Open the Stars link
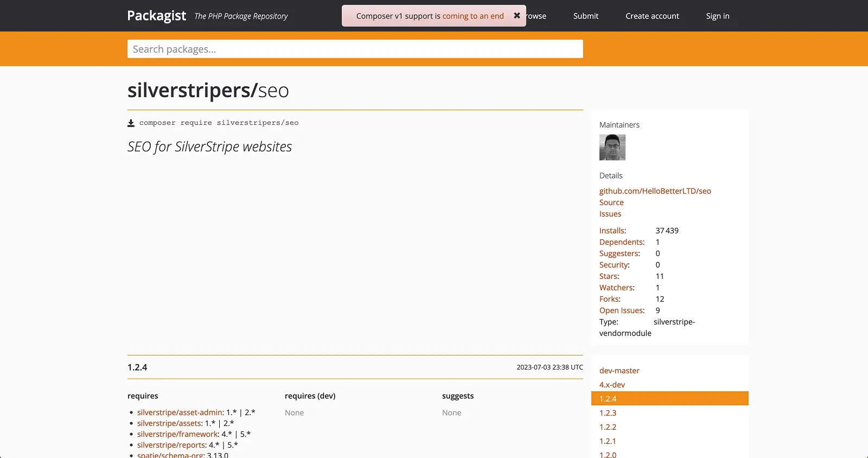The image size is (868, 458). click(609, 276)
